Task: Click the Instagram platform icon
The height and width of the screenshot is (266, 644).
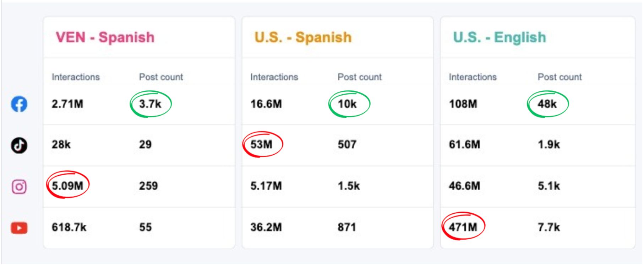Action: [19, 187]
